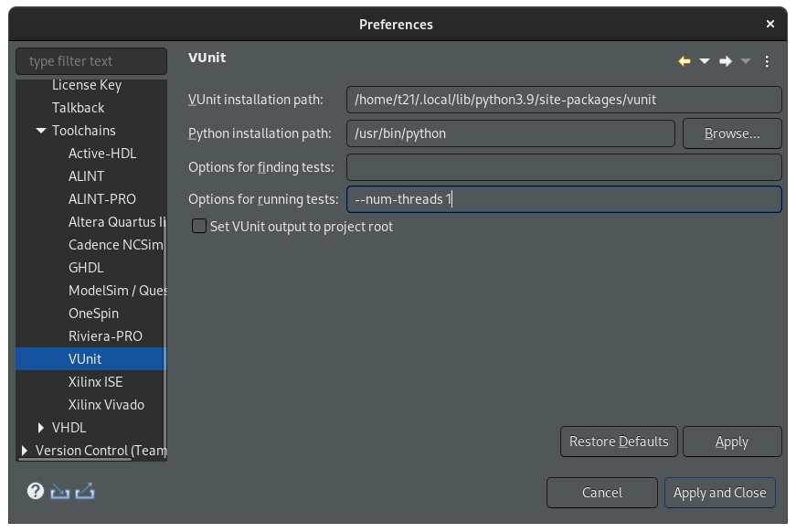The width and height of the screenshot is (796, 532).
Task: Expand the Version Control (Team) node
Action: click(x=25, y=451)
